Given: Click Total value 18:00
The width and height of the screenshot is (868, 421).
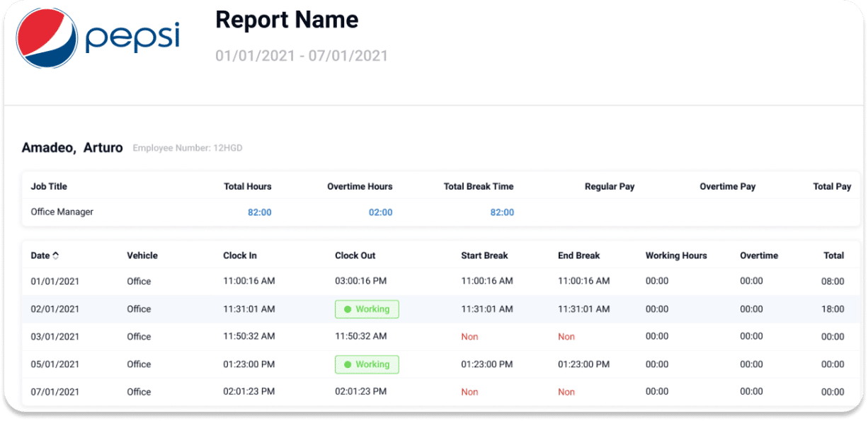Looking at the screenshot, I should click(x=833, y=309).
